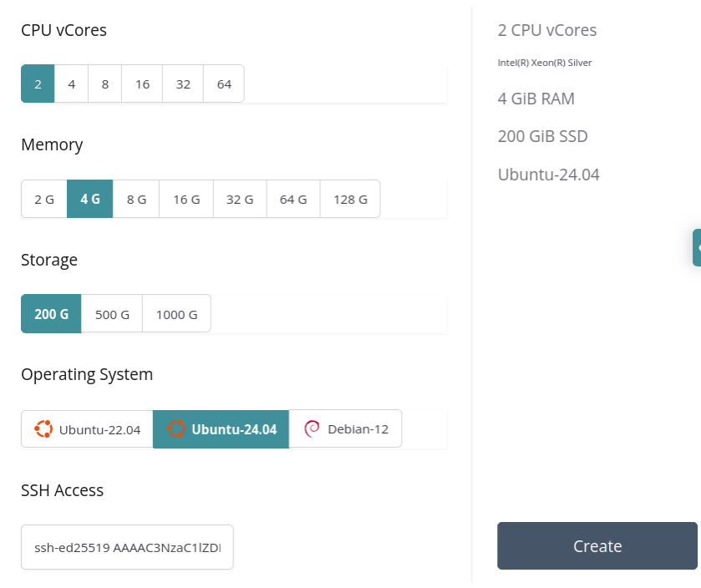
Task: Choose 1000 G storage size
Action: pyautogui.click(x=176, y=315)
